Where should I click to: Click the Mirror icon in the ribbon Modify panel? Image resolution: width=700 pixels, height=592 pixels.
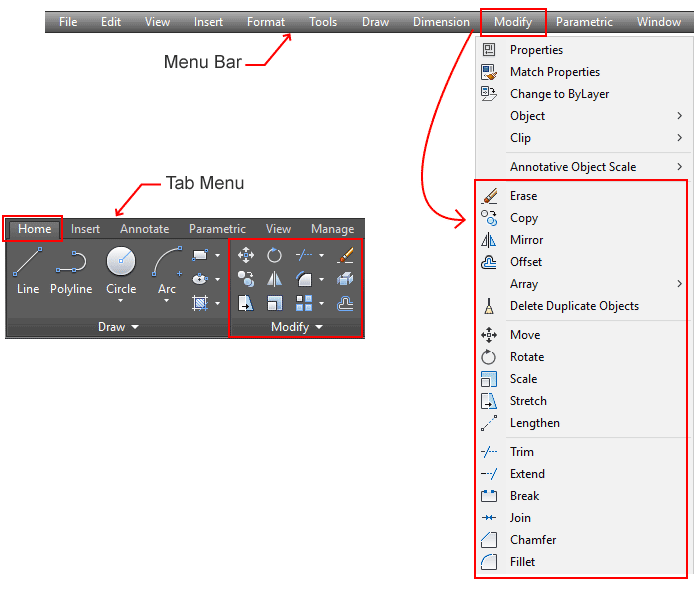274,279
